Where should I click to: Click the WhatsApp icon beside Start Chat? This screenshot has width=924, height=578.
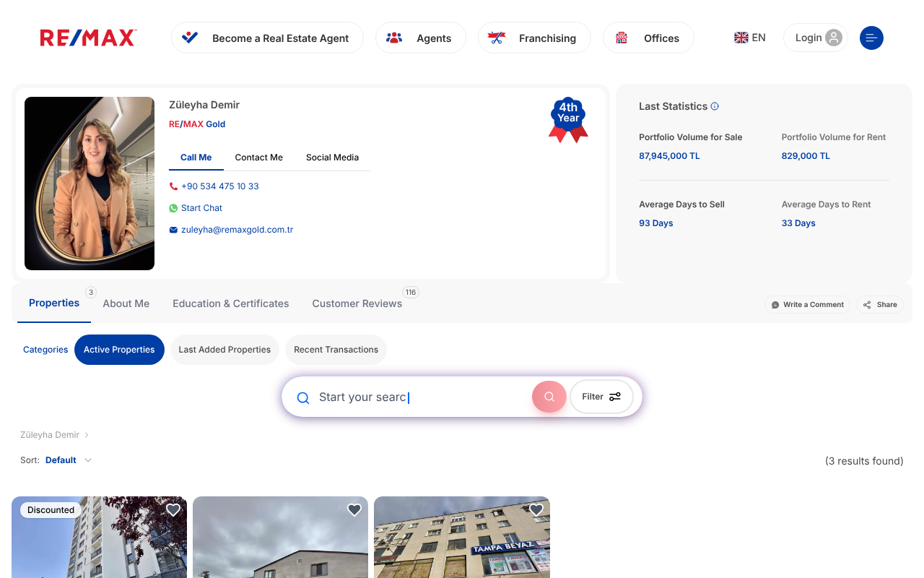click(x=173, y=208)
